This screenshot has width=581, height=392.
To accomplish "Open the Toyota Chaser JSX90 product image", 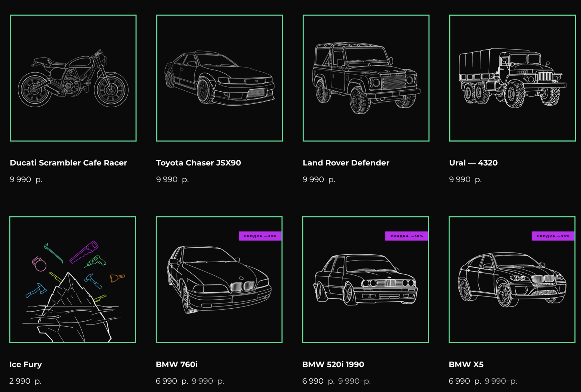I will coord(220,78).
